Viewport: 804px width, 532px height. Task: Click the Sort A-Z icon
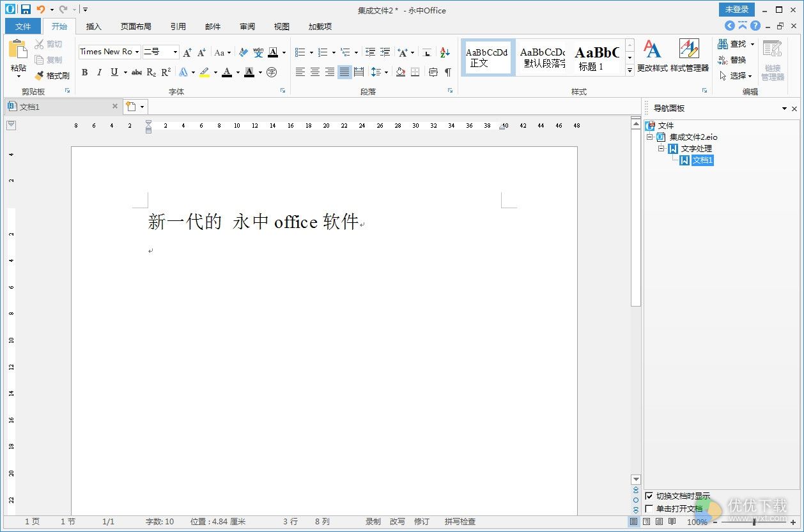coord(445,52)
